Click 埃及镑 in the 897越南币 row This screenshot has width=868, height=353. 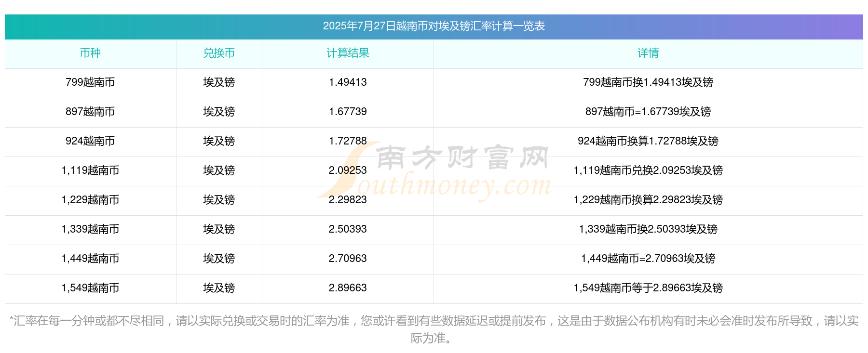pyautogui.click(x=219, y=112)
